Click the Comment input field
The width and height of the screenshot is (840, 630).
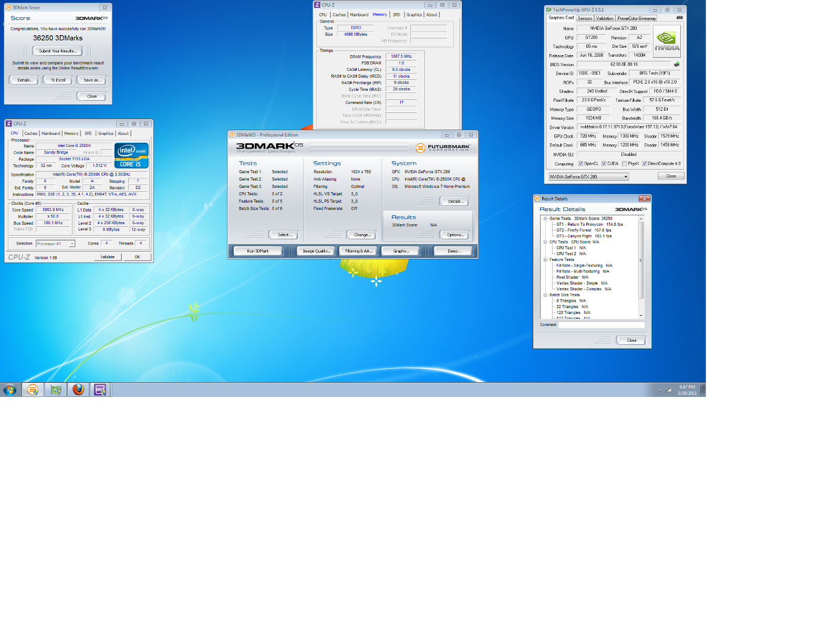click(601, 325)
